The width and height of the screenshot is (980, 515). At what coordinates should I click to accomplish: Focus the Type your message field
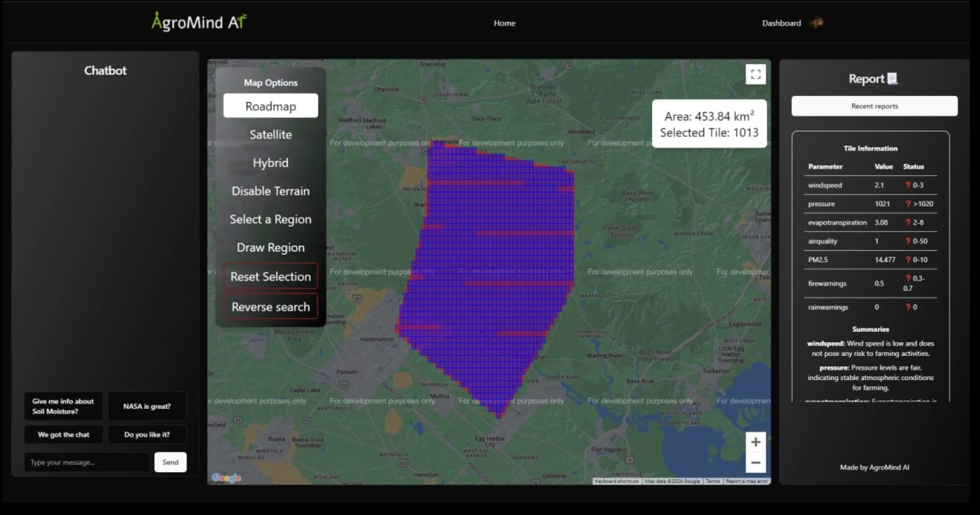(x=87, y=462)
